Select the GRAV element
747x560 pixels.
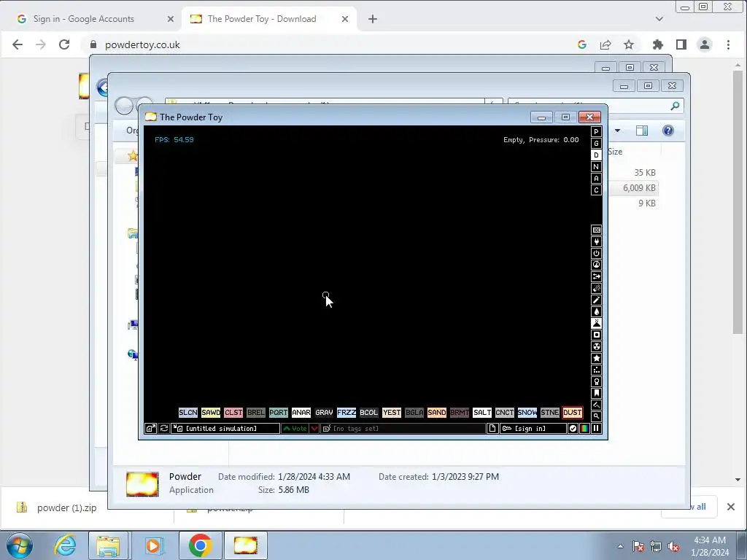(324, 413)
